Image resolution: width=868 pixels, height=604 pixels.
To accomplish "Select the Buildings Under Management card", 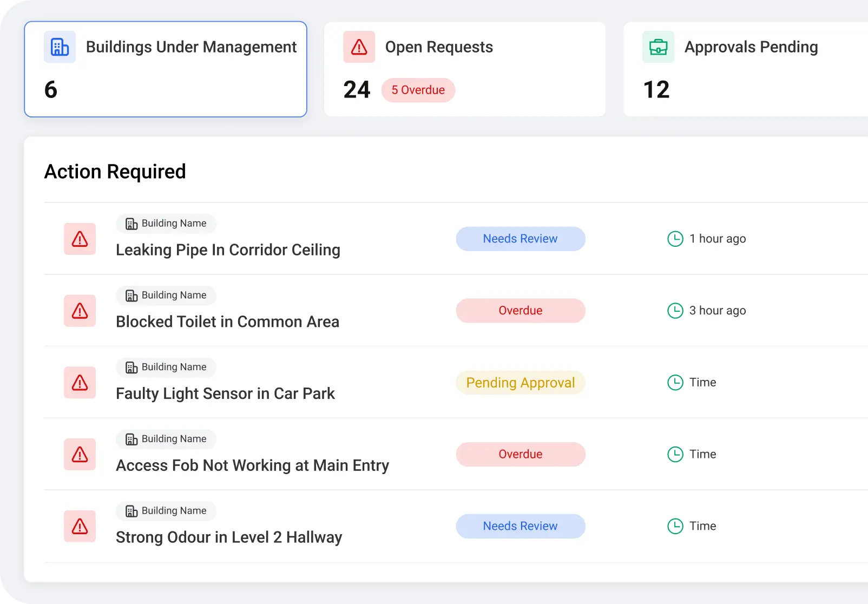I will 166,69.
